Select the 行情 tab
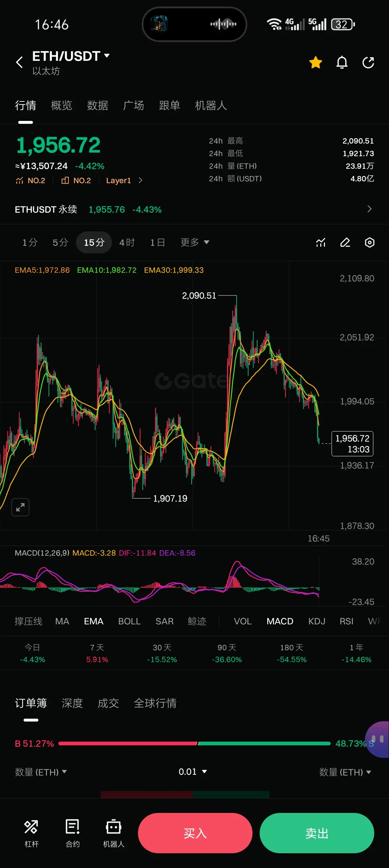This screenshot has height=868, width=389. coord(26,105)
